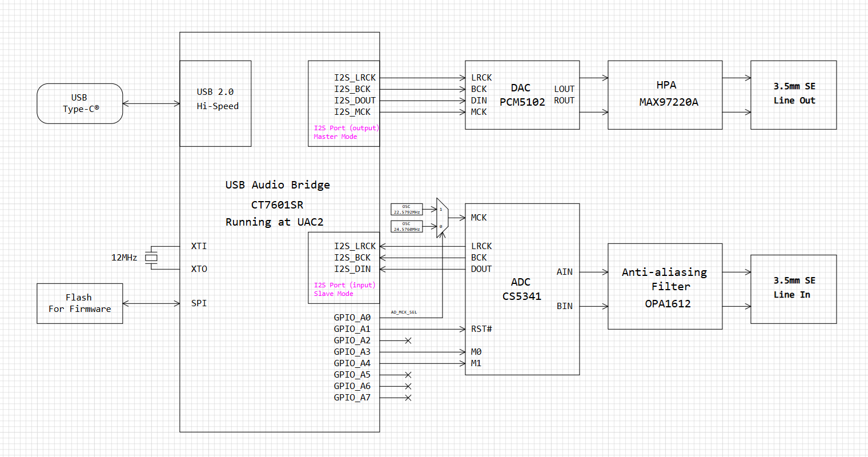Select the LOUT pin label
Image resolution: width=868 pixels, height=457 pixels.
(564, 89)
